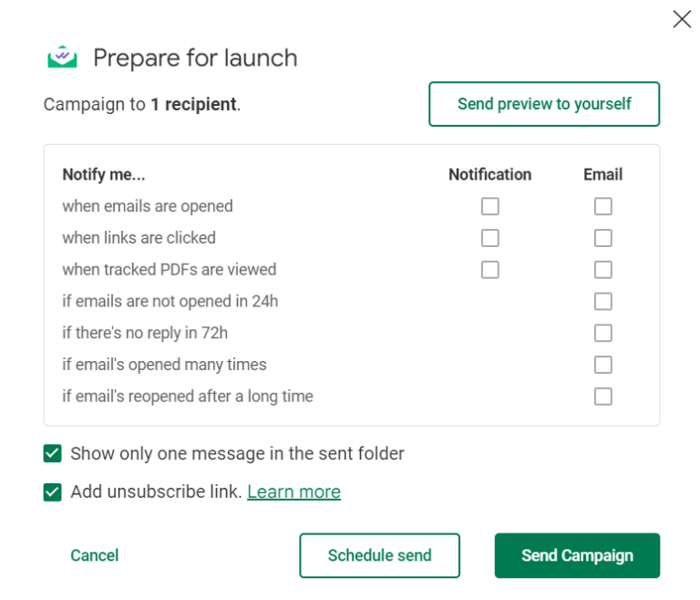Image resolution: width=700 pixels, height=600 pixels.
Task: Tick email alert for reopened after long time
Action: 602,397
